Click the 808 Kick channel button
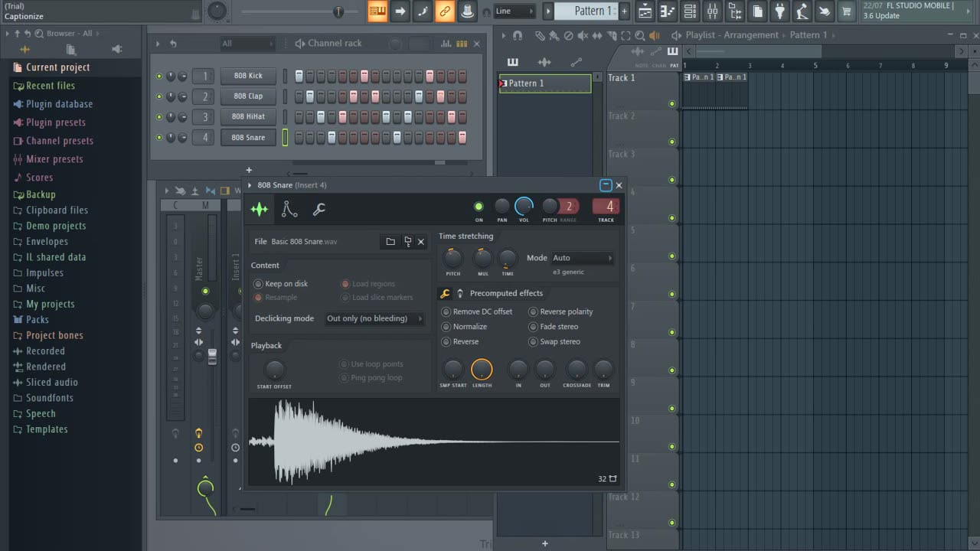 pos(248,76)
